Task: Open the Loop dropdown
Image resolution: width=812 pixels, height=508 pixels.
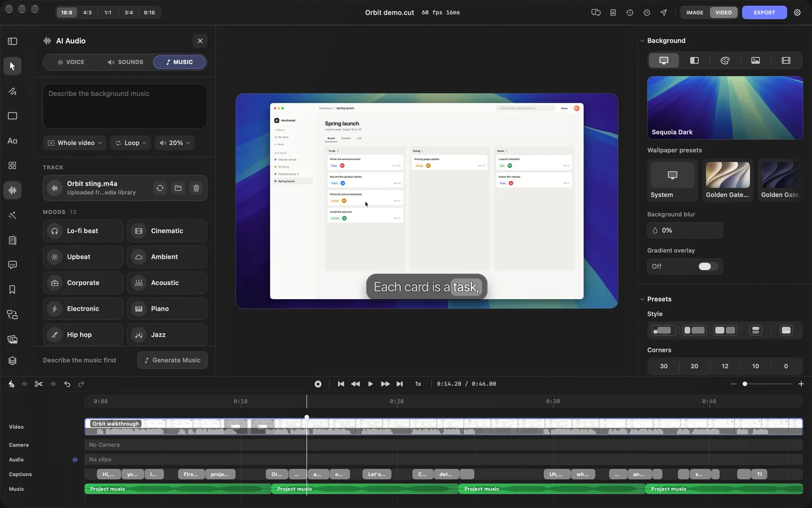Action: [x=131, y=143]
